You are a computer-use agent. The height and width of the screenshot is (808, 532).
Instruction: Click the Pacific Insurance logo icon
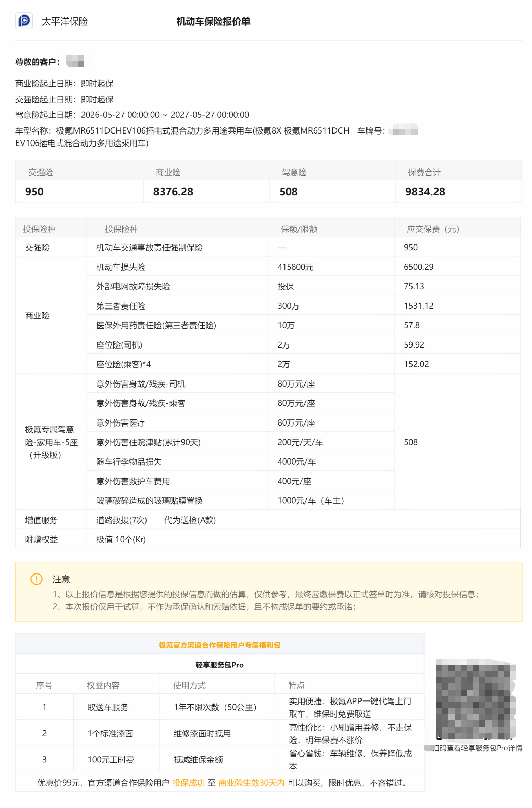[24, 21]
